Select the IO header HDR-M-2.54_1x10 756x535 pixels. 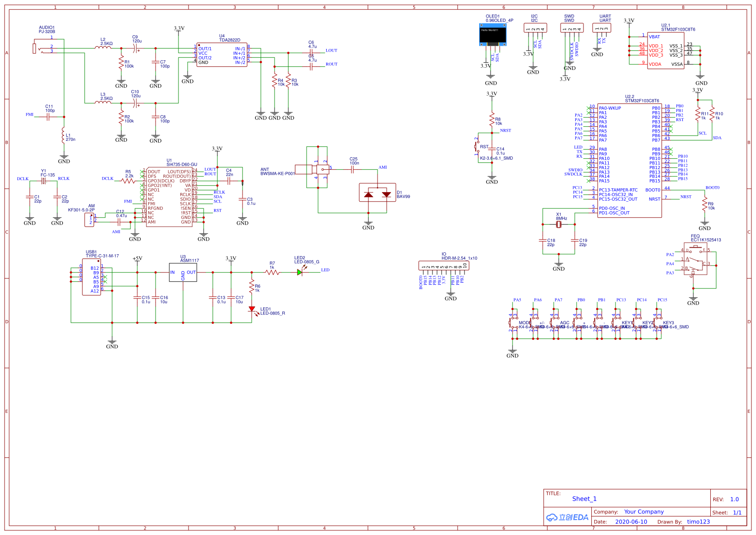pyautogui.click(x=443, y=265)
